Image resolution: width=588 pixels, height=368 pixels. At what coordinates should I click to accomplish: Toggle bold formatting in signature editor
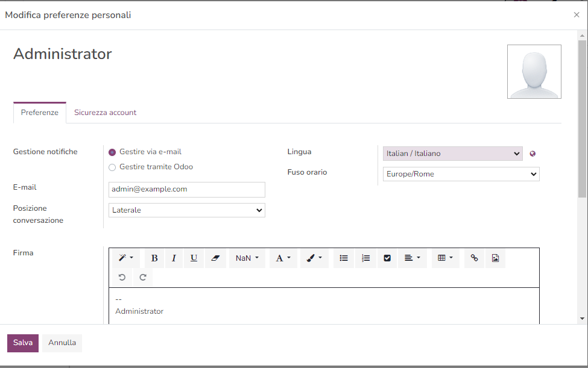tap(154, 258)
